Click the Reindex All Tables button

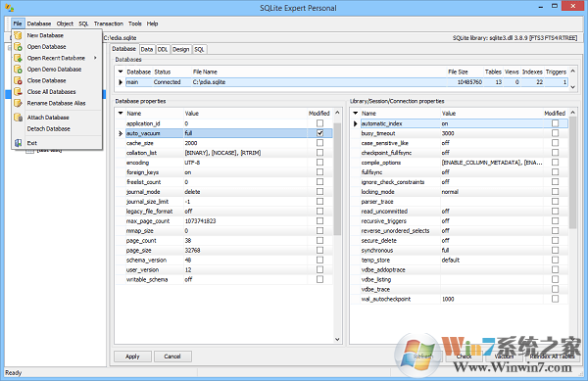552,357
